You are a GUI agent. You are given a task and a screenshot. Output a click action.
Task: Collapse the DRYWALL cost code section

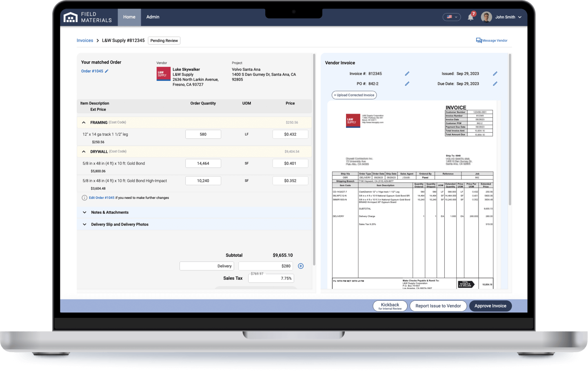84,151
